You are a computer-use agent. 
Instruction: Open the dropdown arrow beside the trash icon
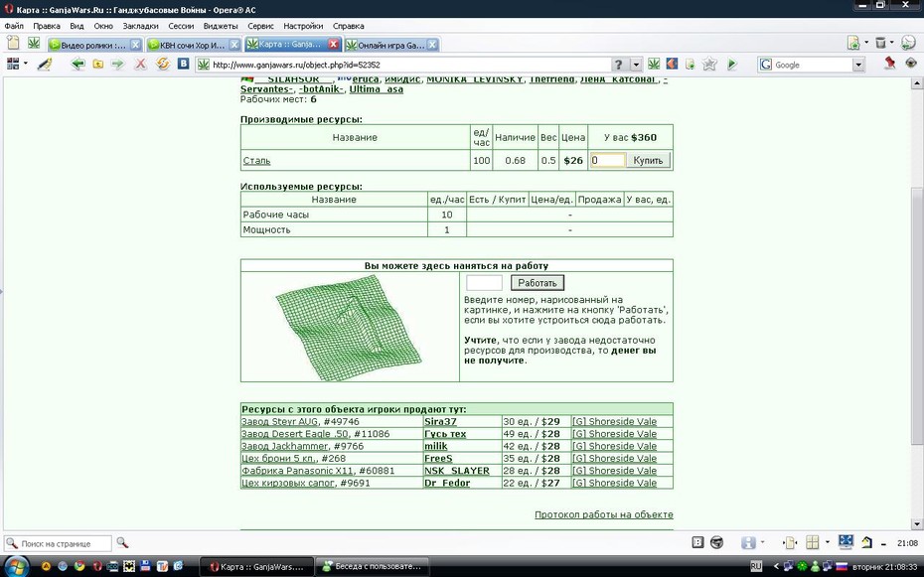pyautogui.click(x=891, y=43)
